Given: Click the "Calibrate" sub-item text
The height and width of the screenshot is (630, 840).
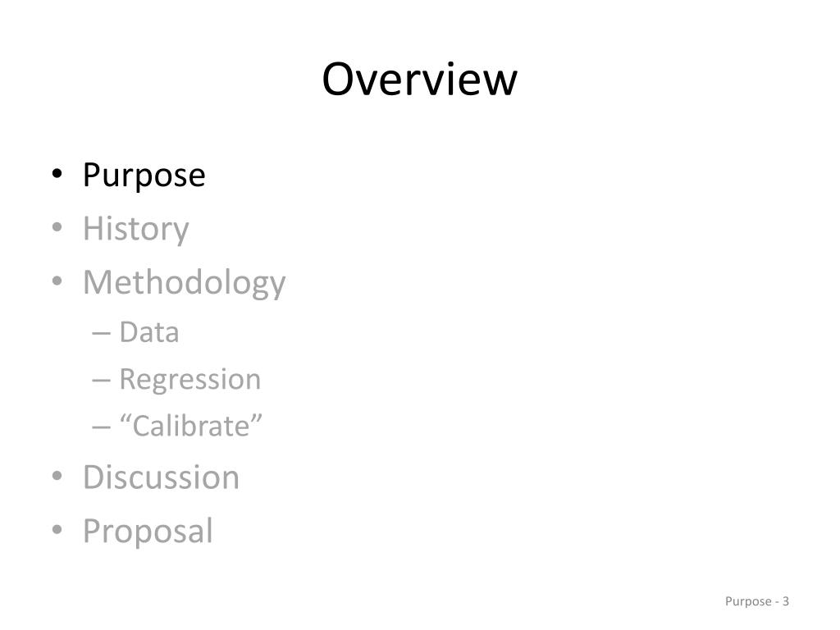Looking at the screenshot, I should point(190,426).
